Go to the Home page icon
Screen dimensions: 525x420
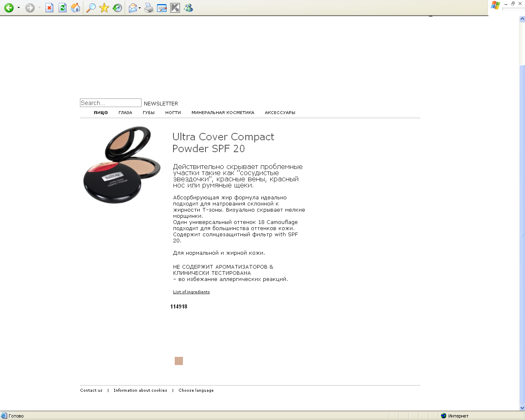click(75, 8)
